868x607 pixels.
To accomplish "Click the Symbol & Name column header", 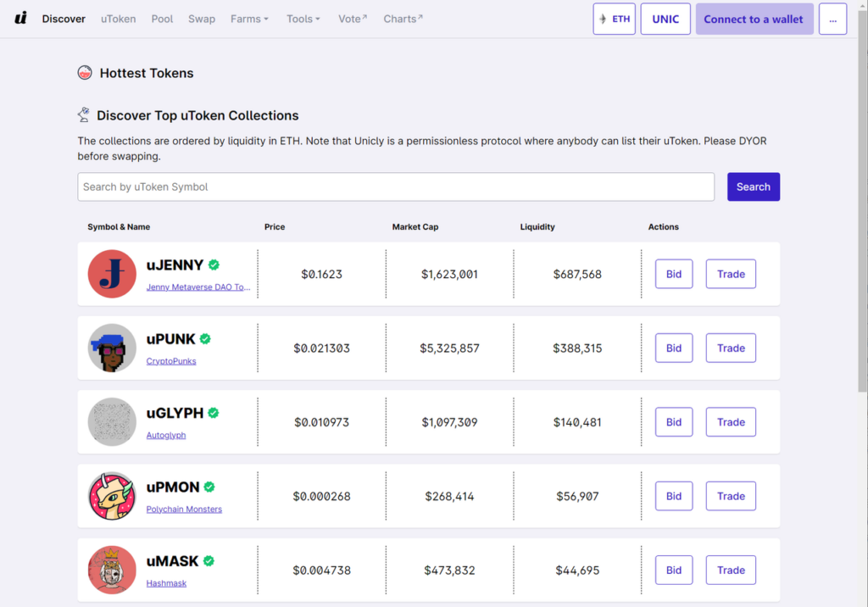I will click(x=119, y=226).
